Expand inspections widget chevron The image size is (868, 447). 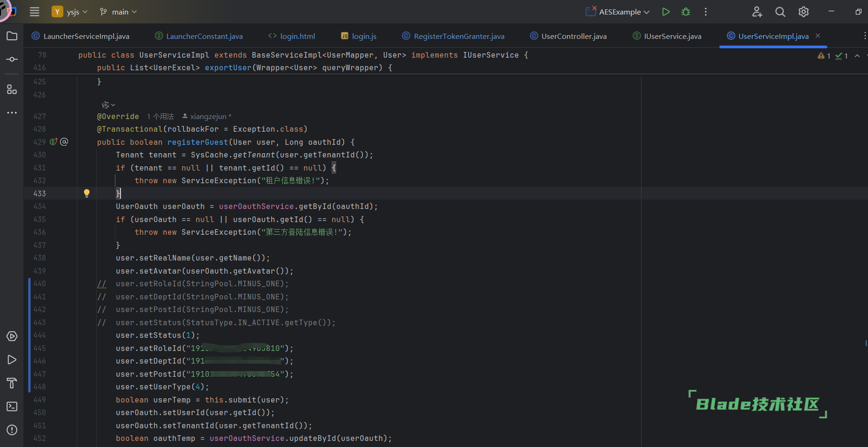coord(857,56)
